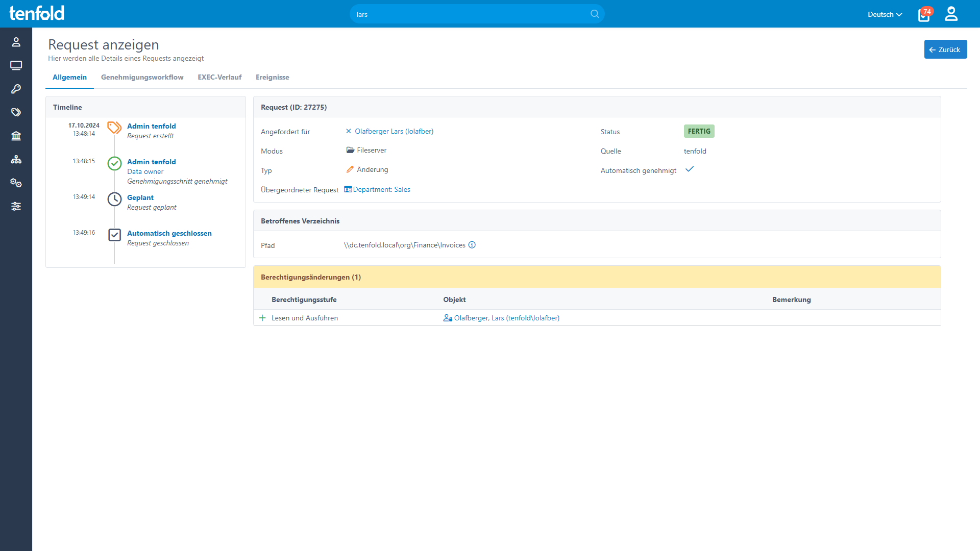The image size is (980, 551).
Task: Open the person icon in sidebar
Action: (x=16, y=42)
